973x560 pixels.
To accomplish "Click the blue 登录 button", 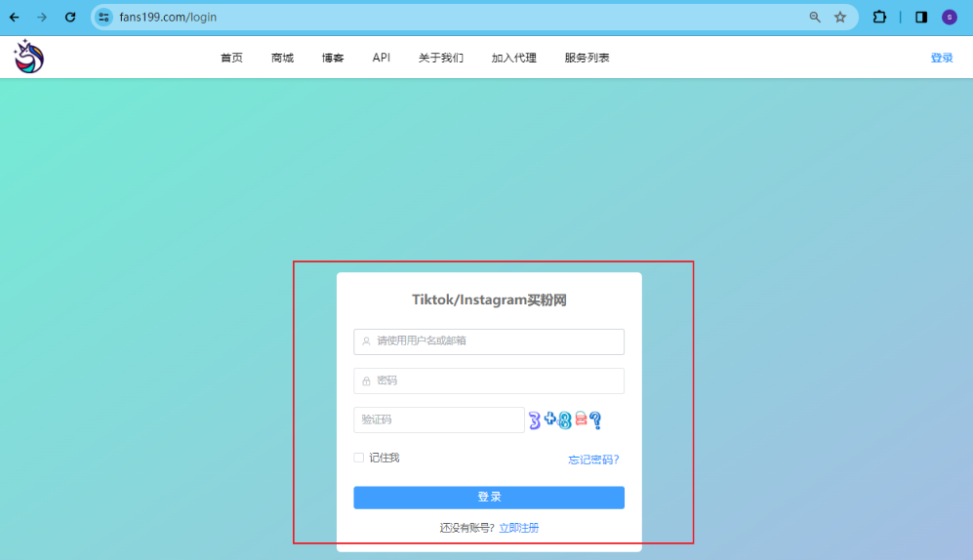I will tap(489, 498).
